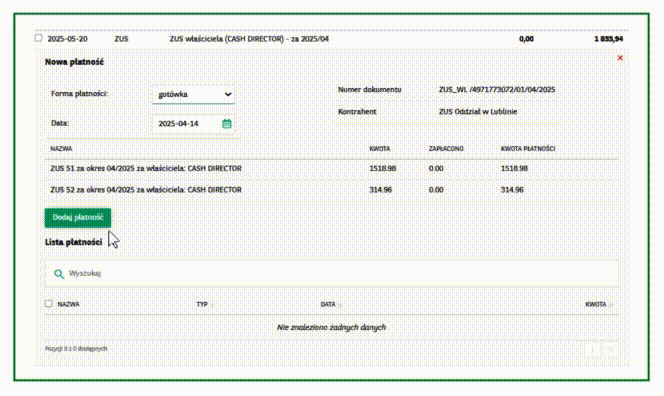This screenshot has height=396, width=664.
Task: Close the Nowa płatność panel with red X
Action: pos(620,58)
